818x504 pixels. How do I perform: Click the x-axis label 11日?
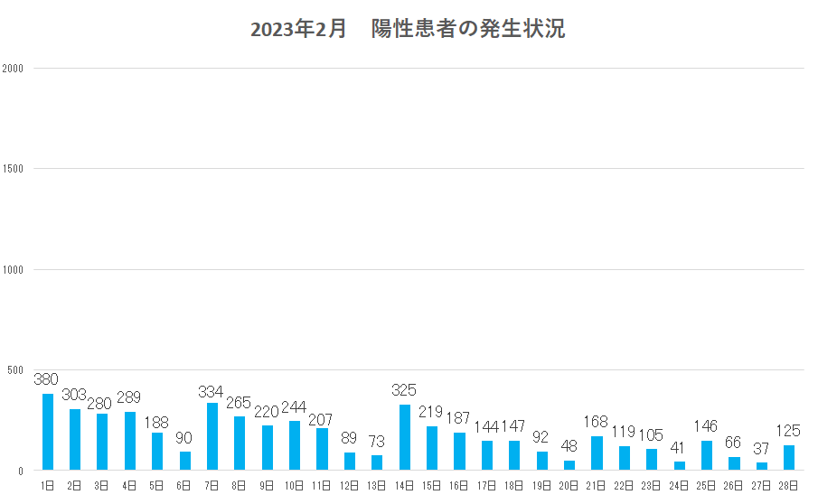coord(322,486)
